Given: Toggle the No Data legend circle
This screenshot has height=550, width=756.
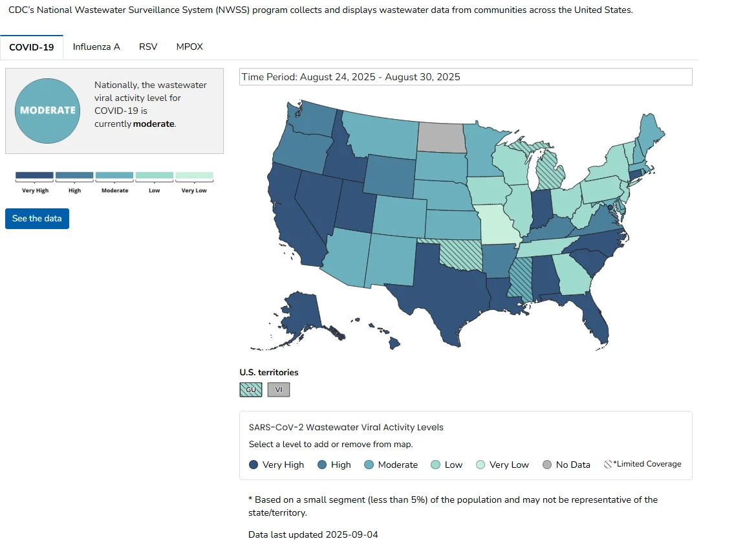Looking at the screenshot, I should point(546,465).
